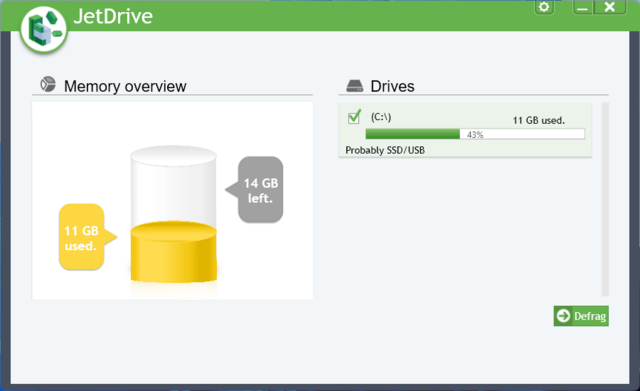The image size is (640, 391).
Task: Click the Drives hard disk icon
Action: [355, 86]
